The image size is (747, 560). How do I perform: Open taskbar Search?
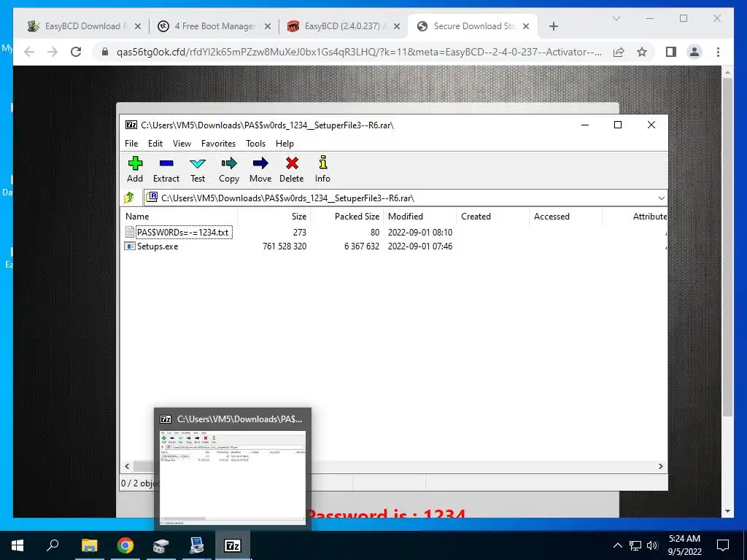[53, 544]
